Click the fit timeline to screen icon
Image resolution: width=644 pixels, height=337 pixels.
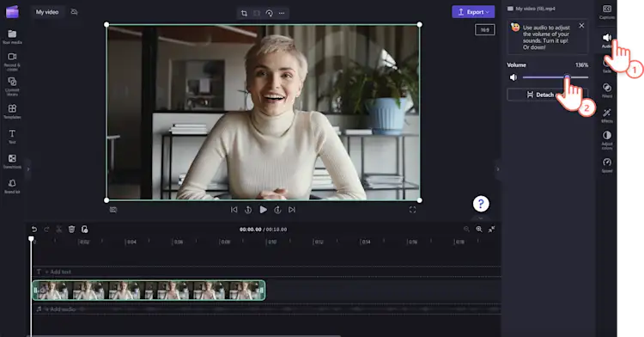[492, 230]
